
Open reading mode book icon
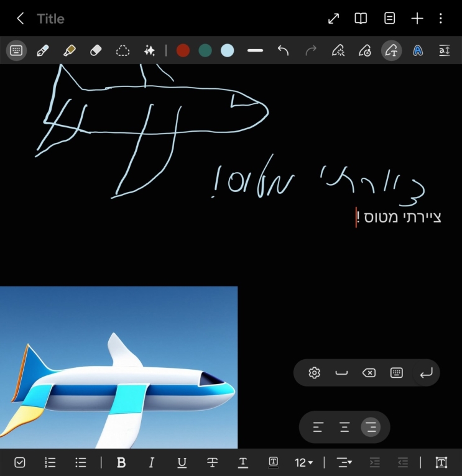(x=361, y=19)
